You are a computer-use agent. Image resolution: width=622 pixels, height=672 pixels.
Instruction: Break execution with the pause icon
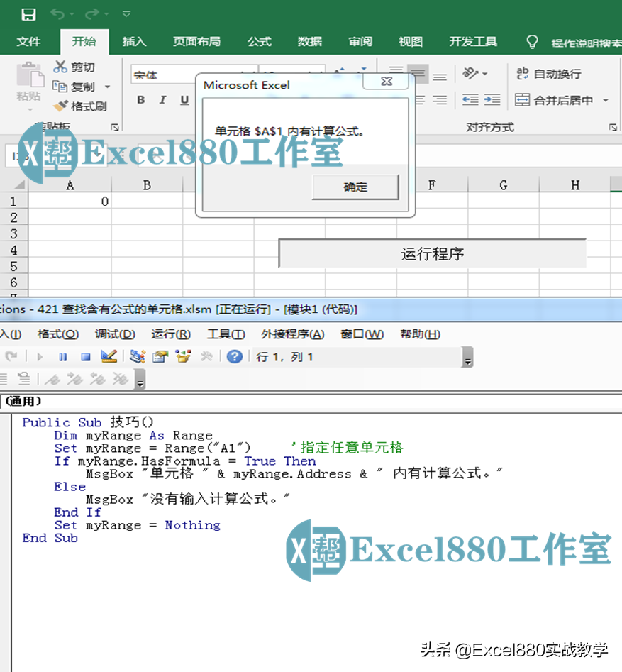(63, 356)
